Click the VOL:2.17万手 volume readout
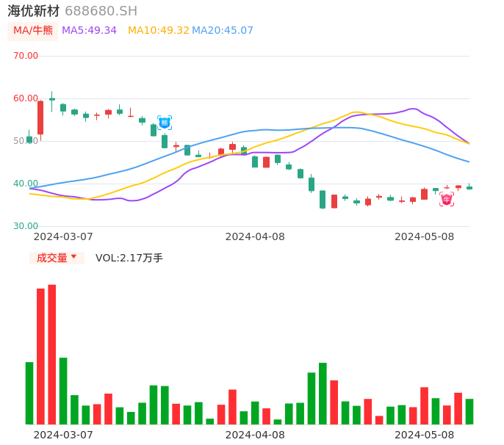 (x=129, y=258)
